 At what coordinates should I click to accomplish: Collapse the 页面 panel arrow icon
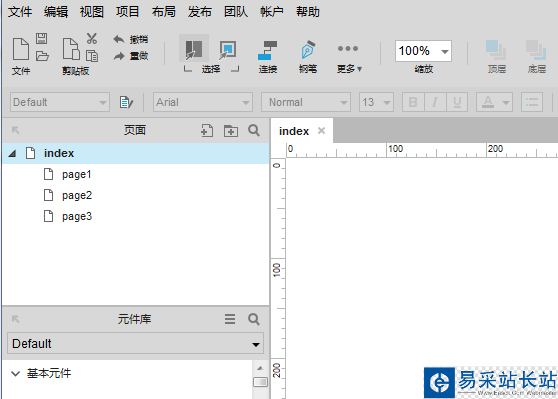pyautogui.click(x=15, y=130)
